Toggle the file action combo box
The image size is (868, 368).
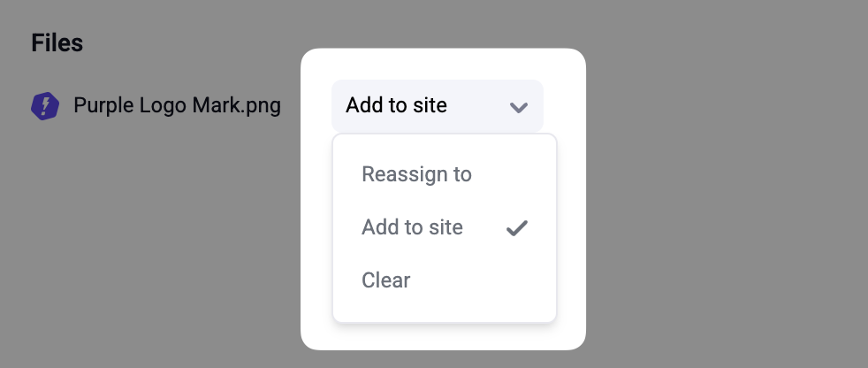tap(437, 106)
